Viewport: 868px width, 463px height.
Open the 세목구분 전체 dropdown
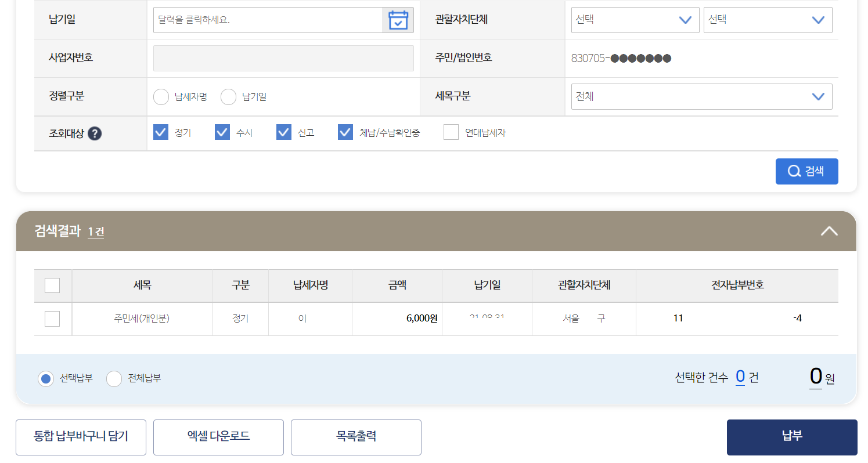coord(701,96)
